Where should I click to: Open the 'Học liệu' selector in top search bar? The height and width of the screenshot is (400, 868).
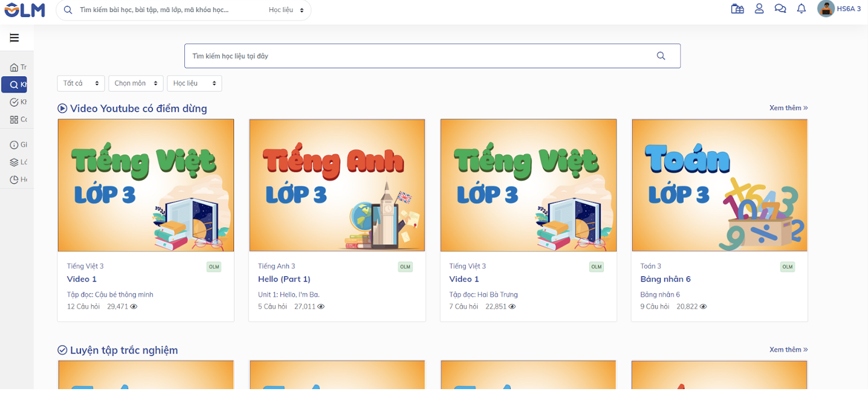point(286,10)
